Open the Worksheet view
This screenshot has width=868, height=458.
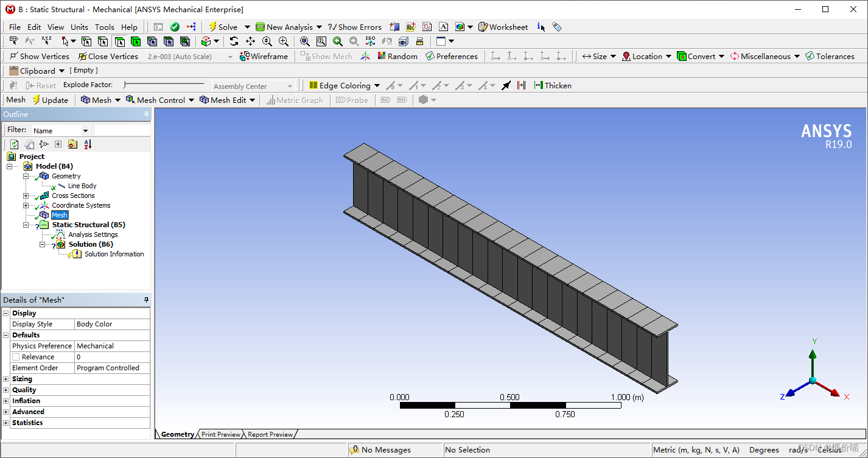click(503, 27)
